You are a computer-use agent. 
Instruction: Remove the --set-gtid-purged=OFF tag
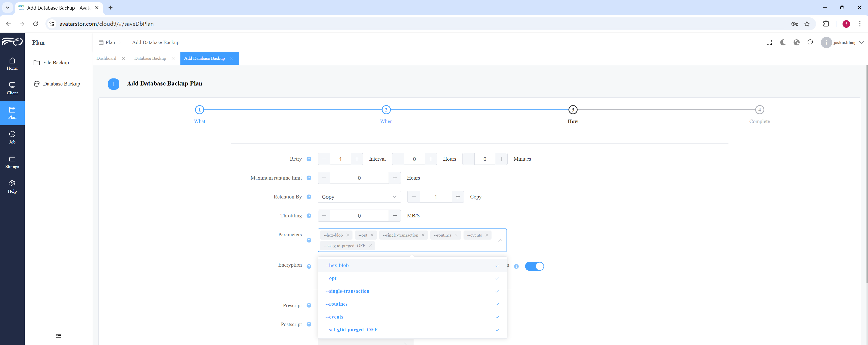click(370, 246)
